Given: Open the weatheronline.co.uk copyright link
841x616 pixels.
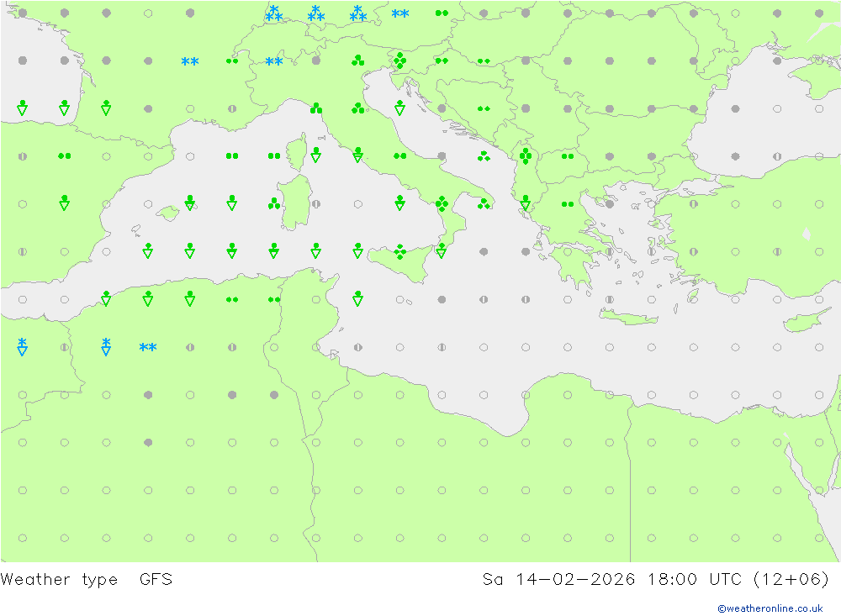Looking at the screenshot, I should click(x=770, y=608).
